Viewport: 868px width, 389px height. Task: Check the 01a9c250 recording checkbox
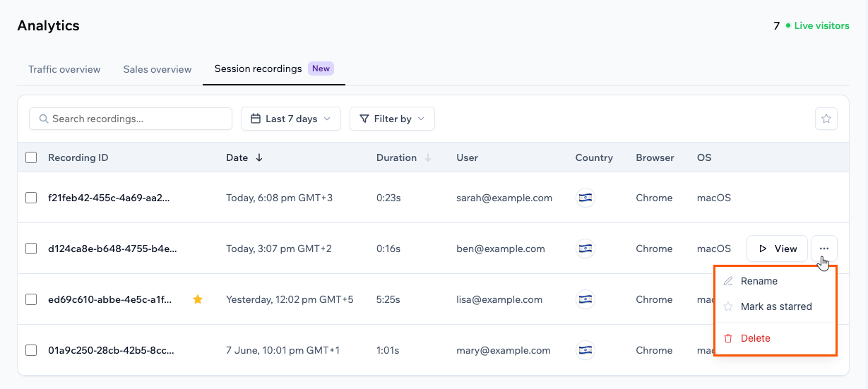(31, 350)
